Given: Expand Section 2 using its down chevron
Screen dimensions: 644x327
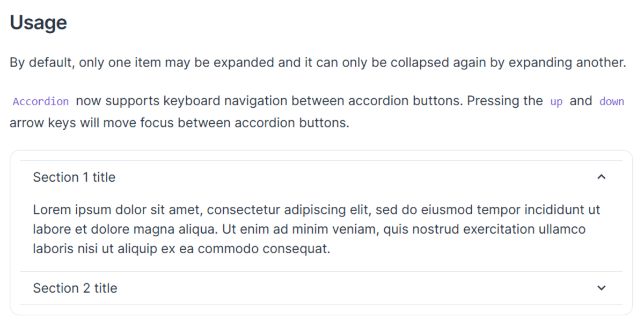Looking at the screenshot, I should (x=601, y=288).
